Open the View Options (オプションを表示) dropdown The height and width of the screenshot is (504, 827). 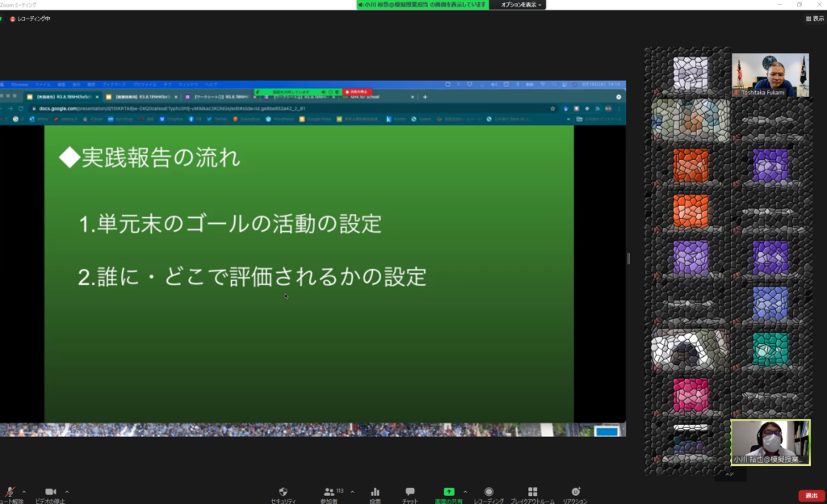coord(521,5)
